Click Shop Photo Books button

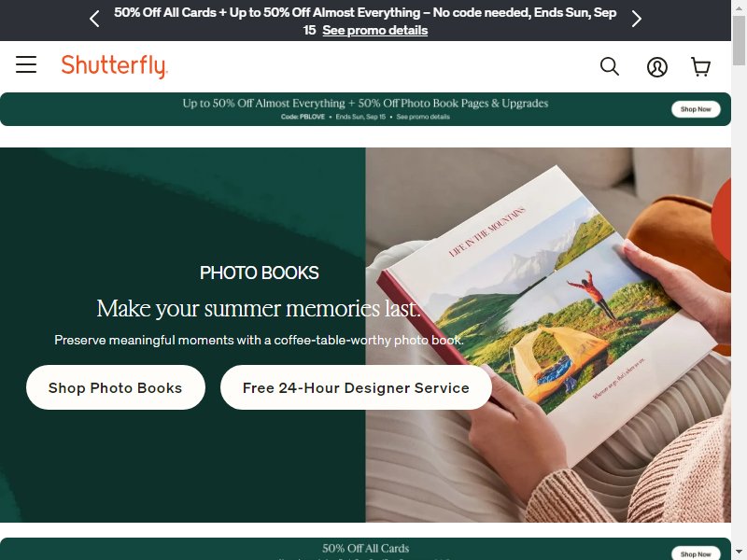(115, 387)
